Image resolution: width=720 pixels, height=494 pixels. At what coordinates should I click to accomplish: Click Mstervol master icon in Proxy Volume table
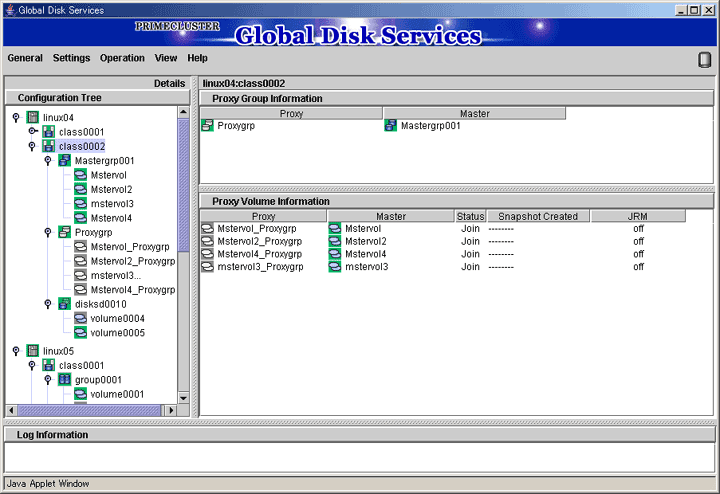335,228
